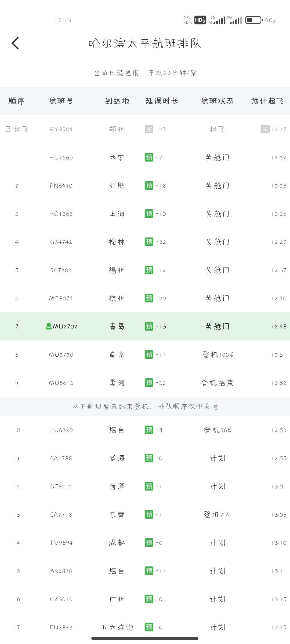Select the 航班号 column header
290x644 pixels.
pos(61,101)
